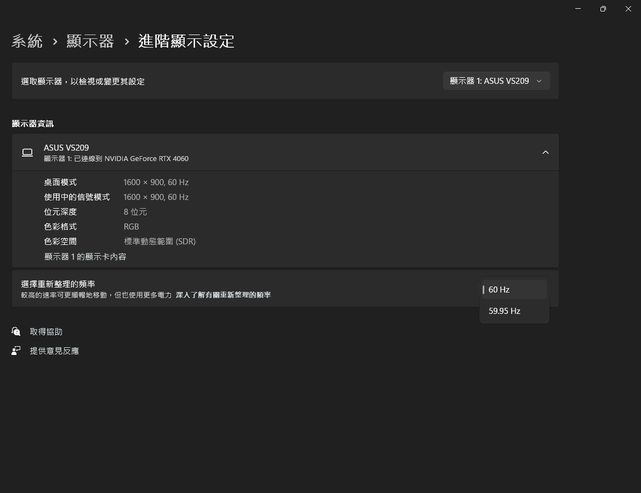The width and height of the screenshot is (641, 493).
Task: Navigate to 顯示器 breadcrumb page
Action: pos(89,41)
